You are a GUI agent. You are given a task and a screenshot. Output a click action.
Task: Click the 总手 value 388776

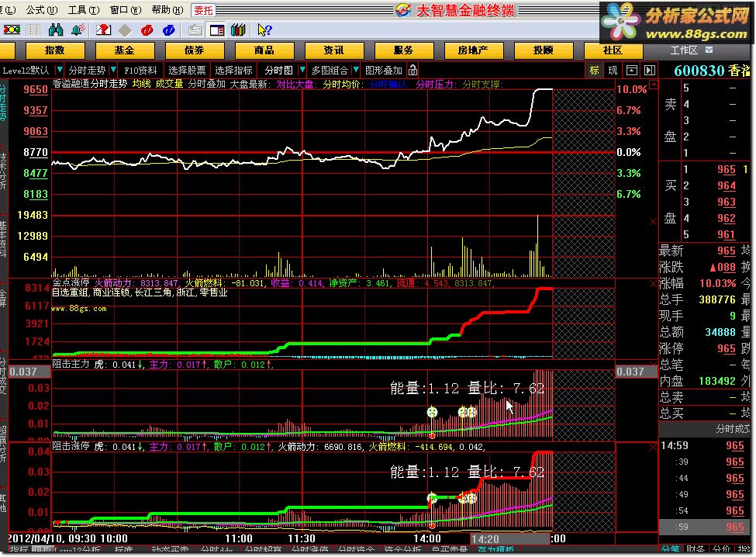[x=717, y=300]
